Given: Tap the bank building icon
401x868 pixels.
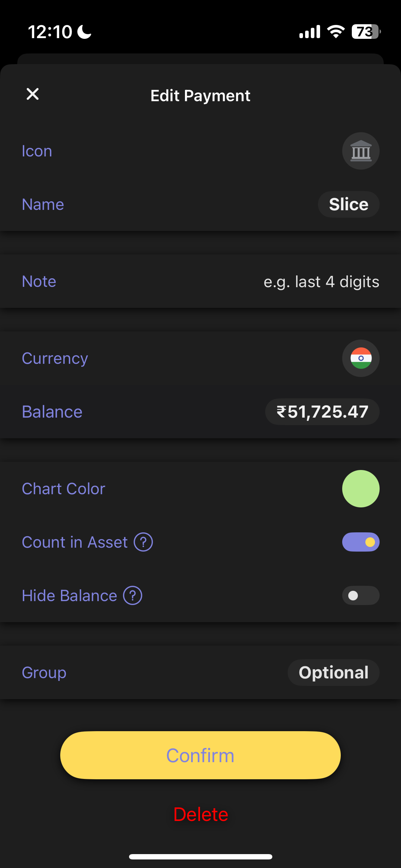Looking at the screenshot, I should tap(361, 151).
